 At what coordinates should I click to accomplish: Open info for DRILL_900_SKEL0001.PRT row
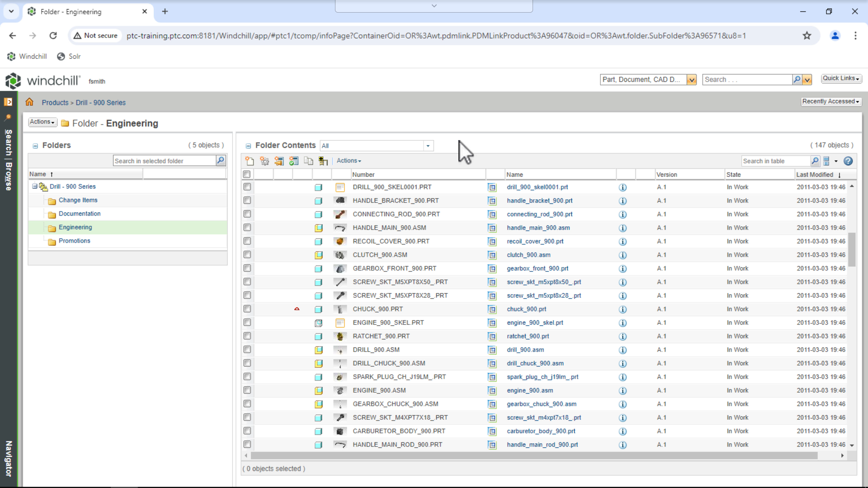(x=623, y=187)
